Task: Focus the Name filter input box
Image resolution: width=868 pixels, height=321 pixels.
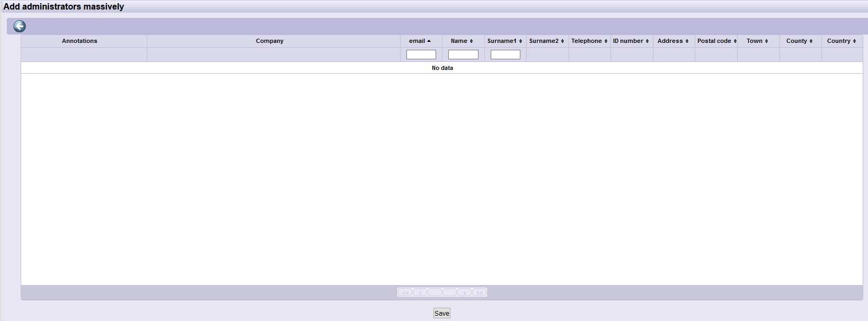Action: coord(463,55)
